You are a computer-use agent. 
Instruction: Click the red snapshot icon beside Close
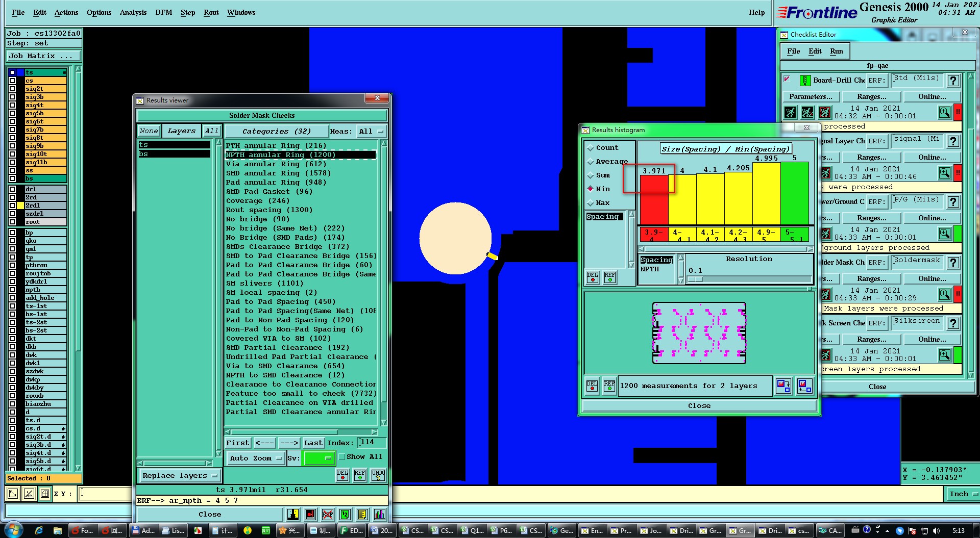[x=310, y=514]
